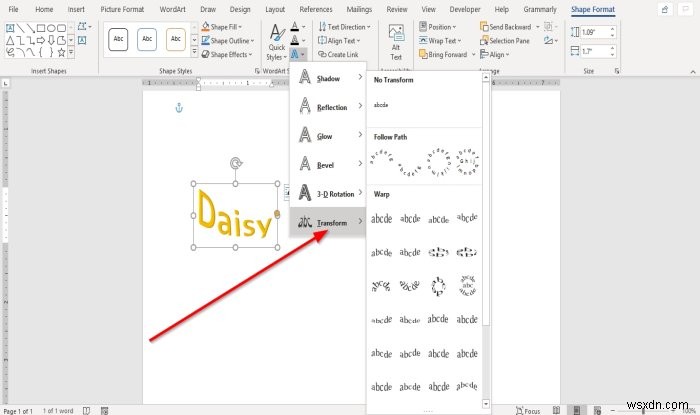Click the proofing book icon in status bar

pyautogui.click(x=86, y=411)
